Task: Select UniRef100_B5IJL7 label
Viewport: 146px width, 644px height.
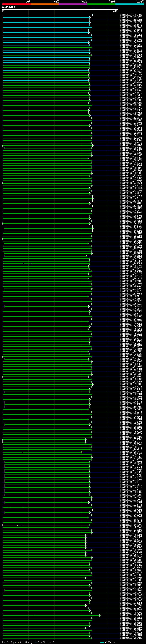Action: coord(131,261)
